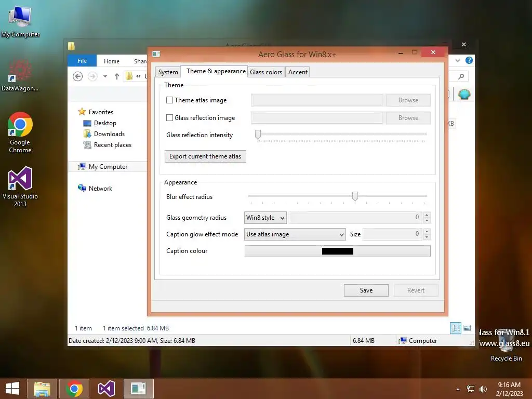
Task: Click Glass reflection intensity slider handle
Action: point(258,135)
